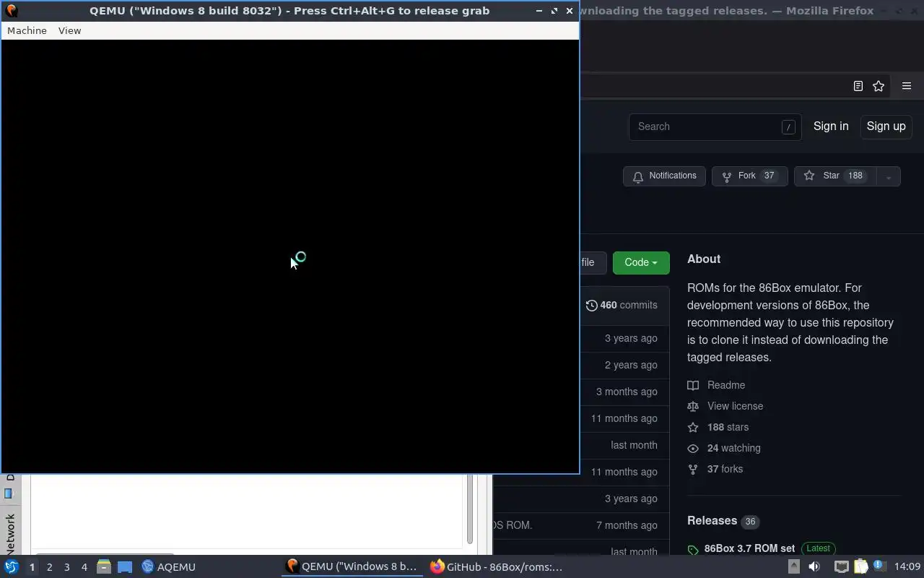Viewport: 924px width, 578px height.
Task: Click inside the QEMU guest display
Action: click(290, 256)
